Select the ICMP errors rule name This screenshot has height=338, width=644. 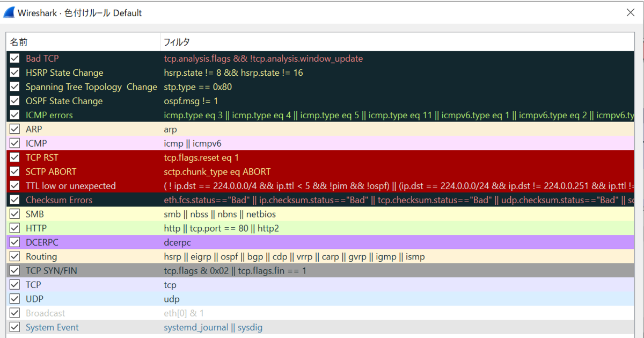(x=49, y=115)
